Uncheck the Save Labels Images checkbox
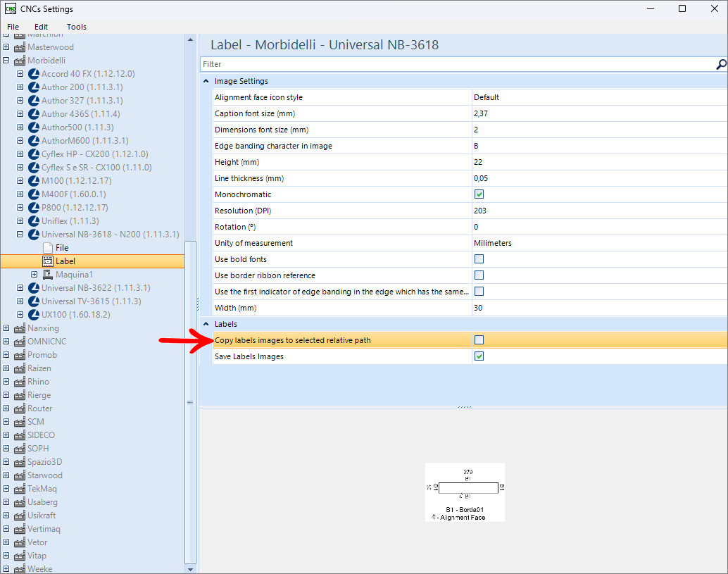The height and width of the screenshot is (574, 728). click(x=479, y=356)
